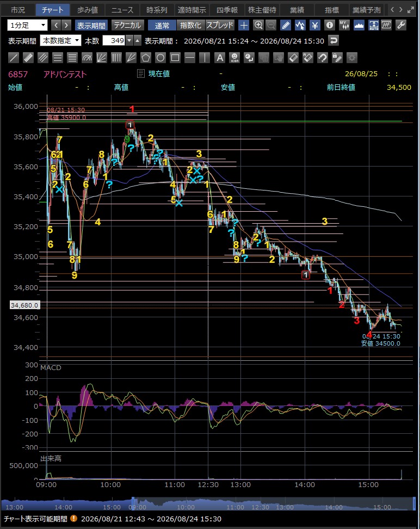Click the 34,680.0 price marker label
The height and width of the screenshot is (529, 420).
[x=24, y=305]
